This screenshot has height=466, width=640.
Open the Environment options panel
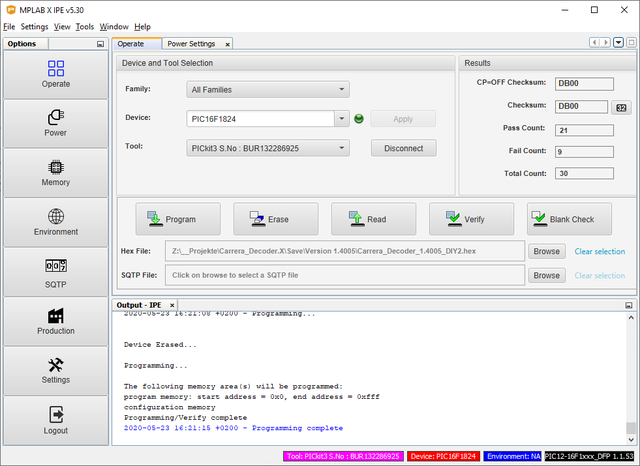[56, 222]
